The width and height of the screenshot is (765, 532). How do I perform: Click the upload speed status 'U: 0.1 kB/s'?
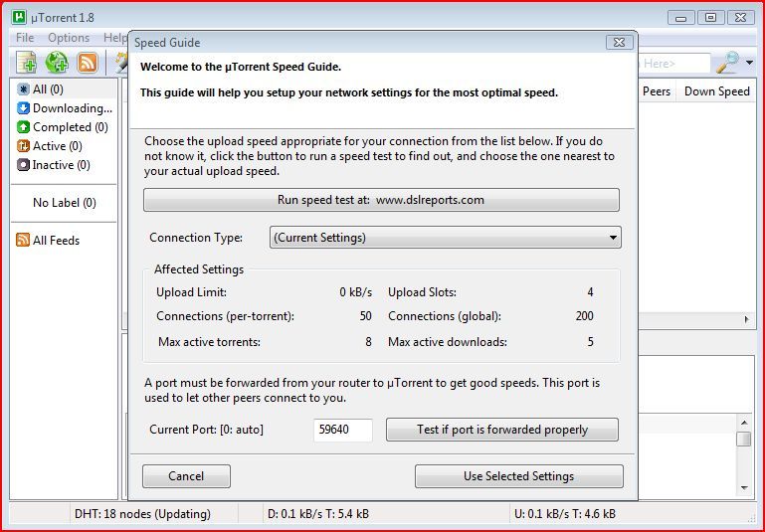pos(564,514)
